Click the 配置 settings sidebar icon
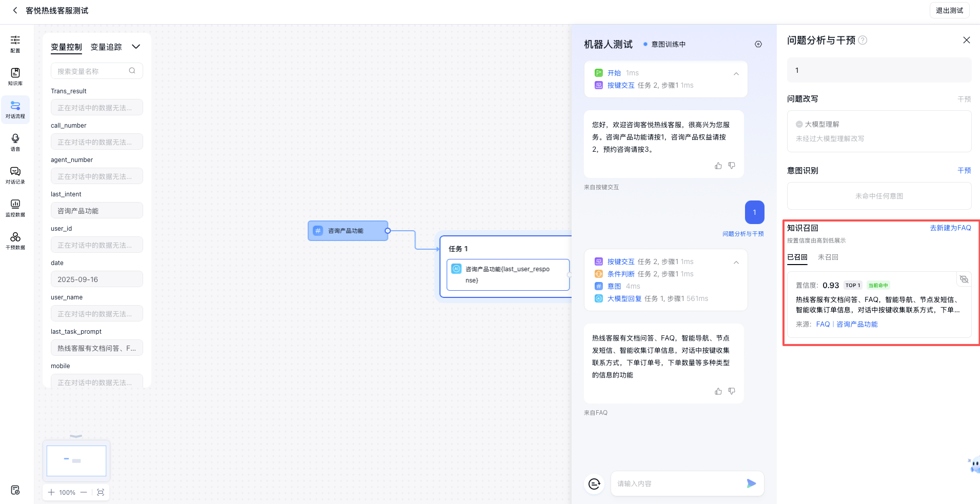980x504 pixels. [x=15, y=44]
